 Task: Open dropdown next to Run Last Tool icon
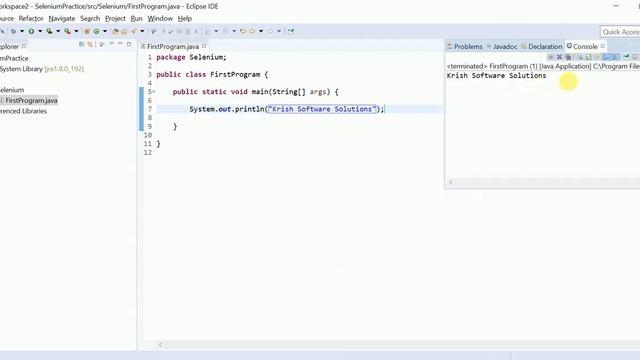76,31
